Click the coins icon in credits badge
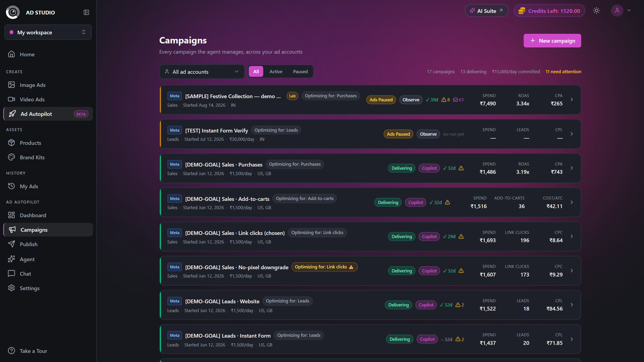 521,11
